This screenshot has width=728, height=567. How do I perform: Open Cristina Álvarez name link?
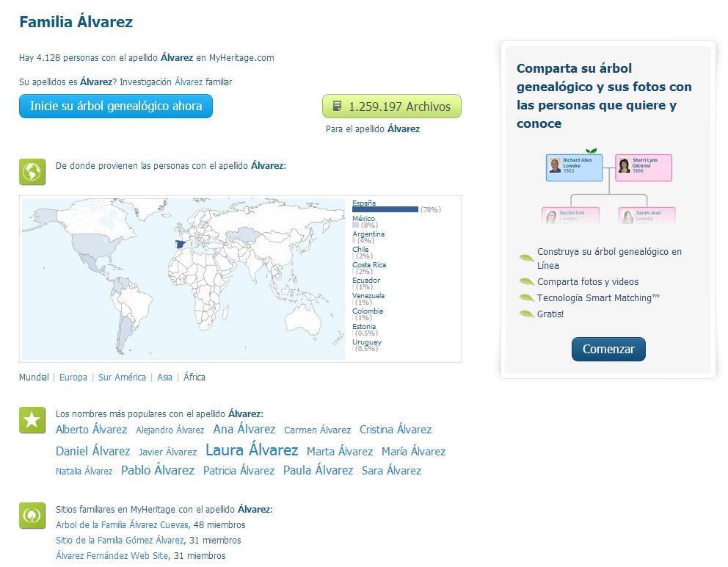tap(396, 430)
